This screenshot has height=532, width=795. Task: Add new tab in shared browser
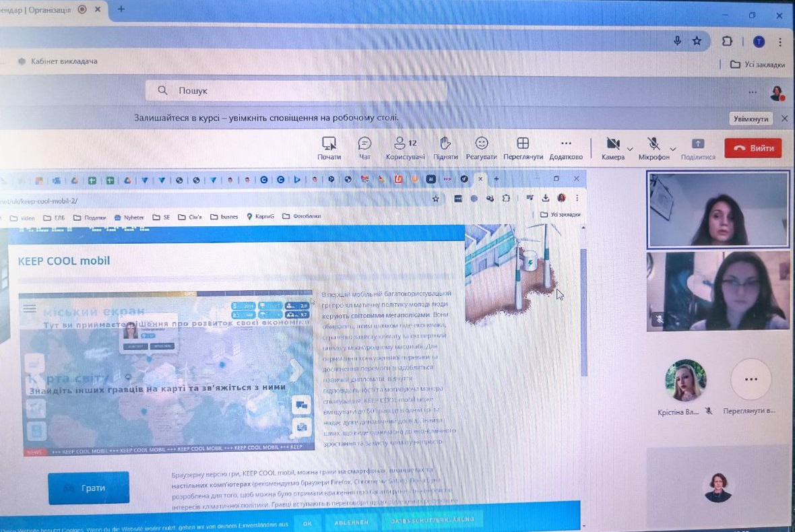(497, 179)
